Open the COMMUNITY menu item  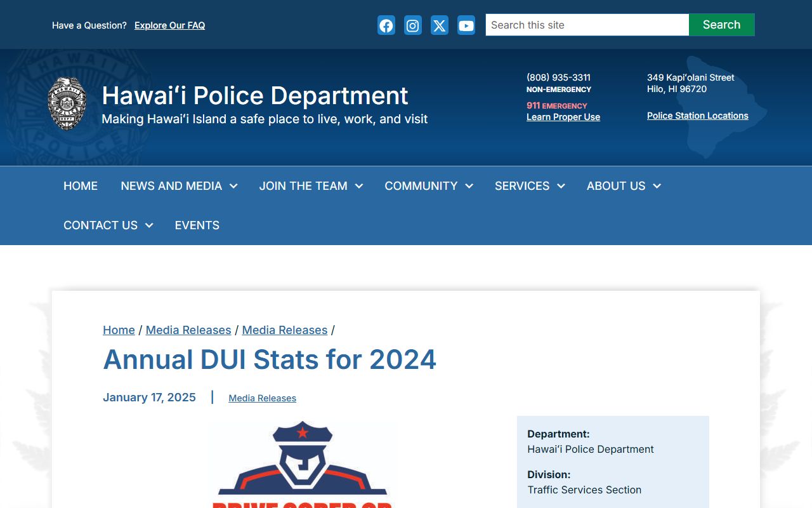click(x=421, y=186)
